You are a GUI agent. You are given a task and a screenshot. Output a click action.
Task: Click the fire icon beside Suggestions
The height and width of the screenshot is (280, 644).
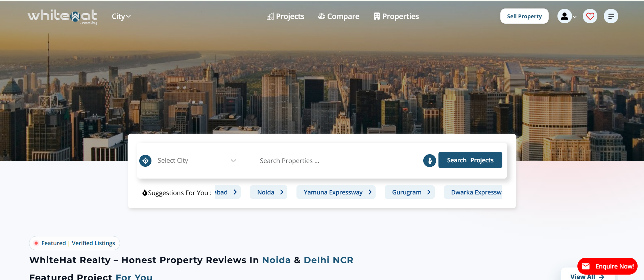pyautogui.click(x=145, y=193)
